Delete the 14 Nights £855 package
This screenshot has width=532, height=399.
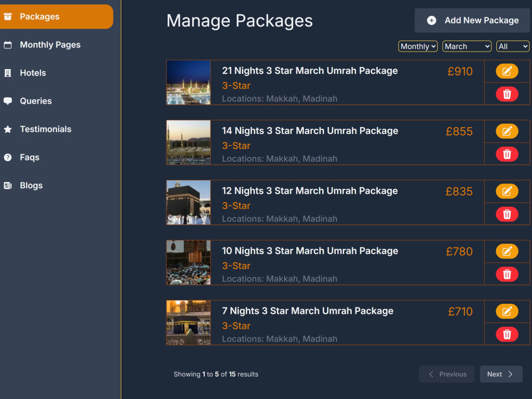506,154
